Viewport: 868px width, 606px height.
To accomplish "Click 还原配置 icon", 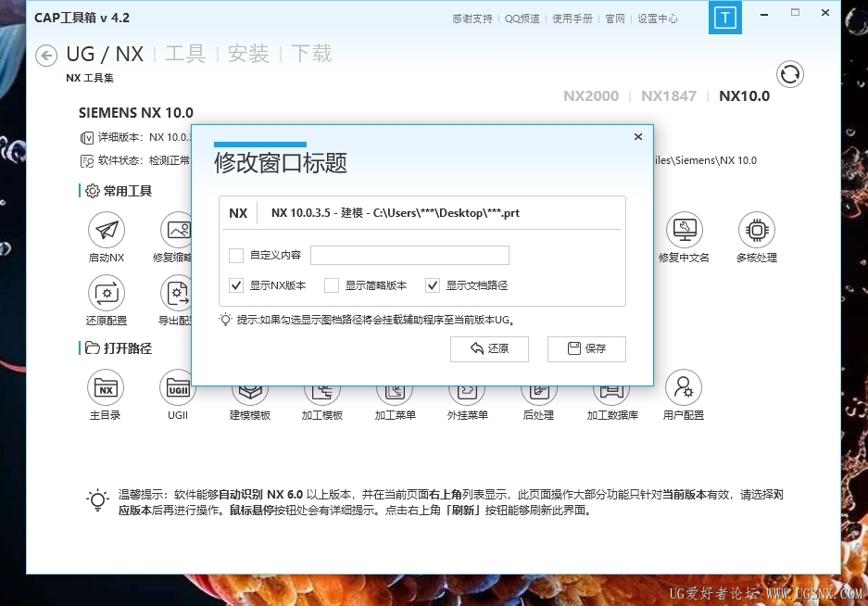I will [x=107, y=293].
